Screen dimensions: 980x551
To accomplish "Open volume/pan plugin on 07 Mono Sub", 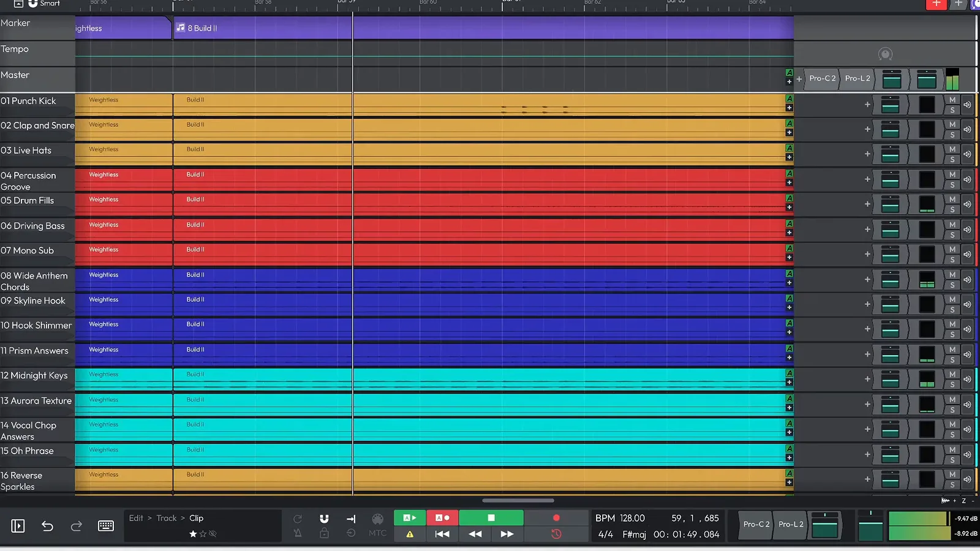I will 890,254.
